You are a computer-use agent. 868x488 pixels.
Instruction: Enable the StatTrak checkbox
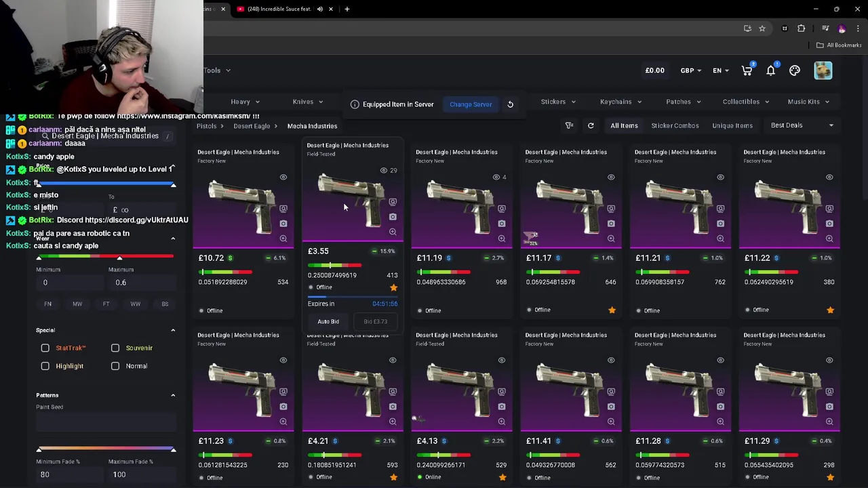pos(45,348)
